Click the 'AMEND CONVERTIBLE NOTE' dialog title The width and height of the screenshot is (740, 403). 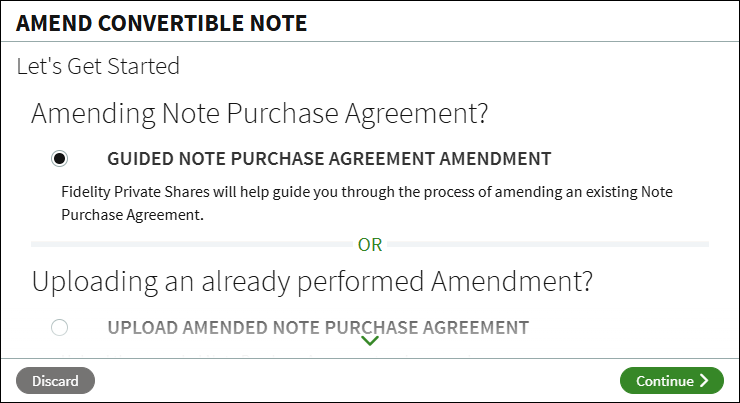click(161, 22)
